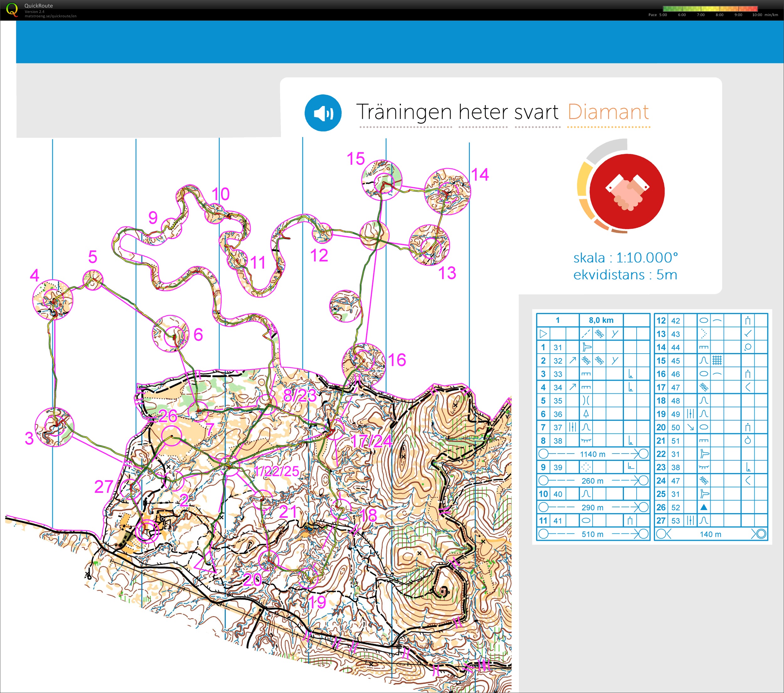Click control number 3 on the map
The height and width of the screenshot is (693, 784).
click(29, 438)
